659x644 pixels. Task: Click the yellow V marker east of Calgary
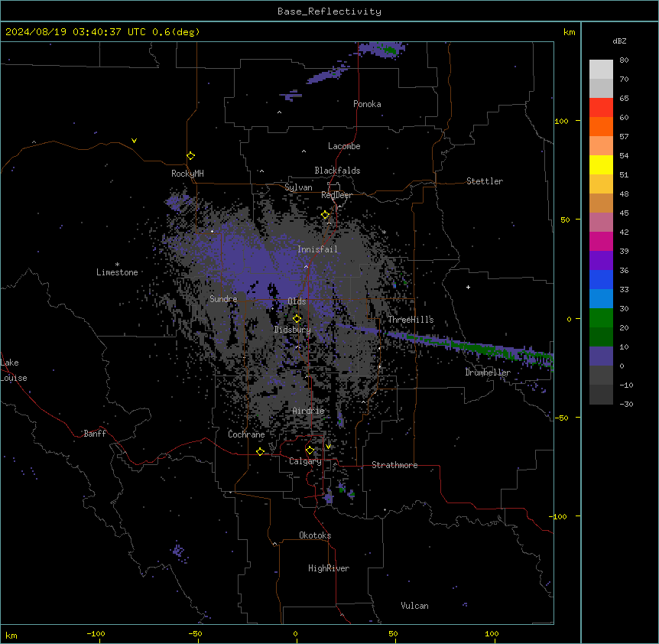[328, 447]
